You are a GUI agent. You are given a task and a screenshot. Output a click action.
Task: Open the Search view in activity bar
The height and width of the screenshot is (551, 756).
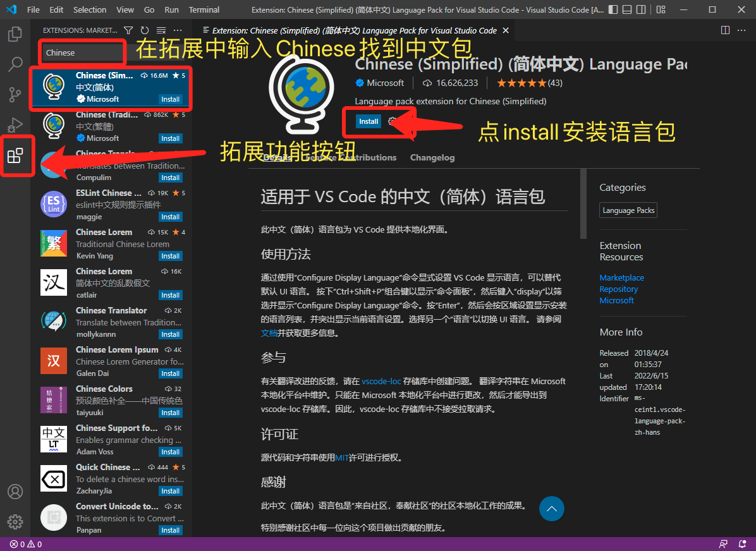tap(15, 64)
